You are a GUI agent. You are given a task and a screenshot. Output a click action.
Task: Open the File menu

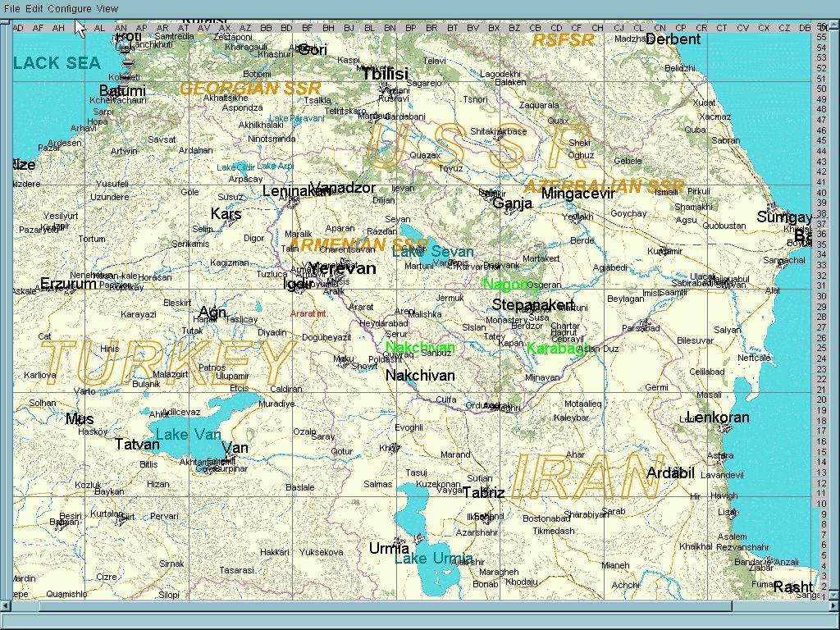[x=11, y=8]
